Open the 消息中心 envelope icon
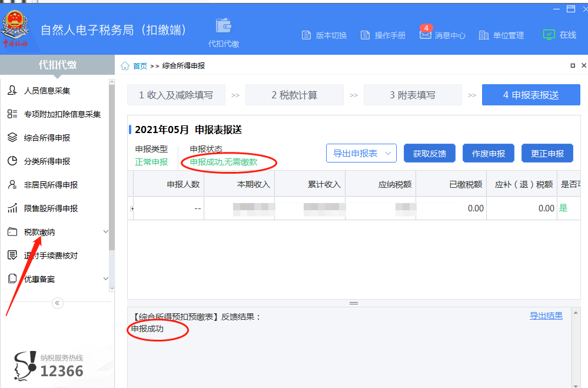This screenshot has width=588, height=388. pos(425,34)
